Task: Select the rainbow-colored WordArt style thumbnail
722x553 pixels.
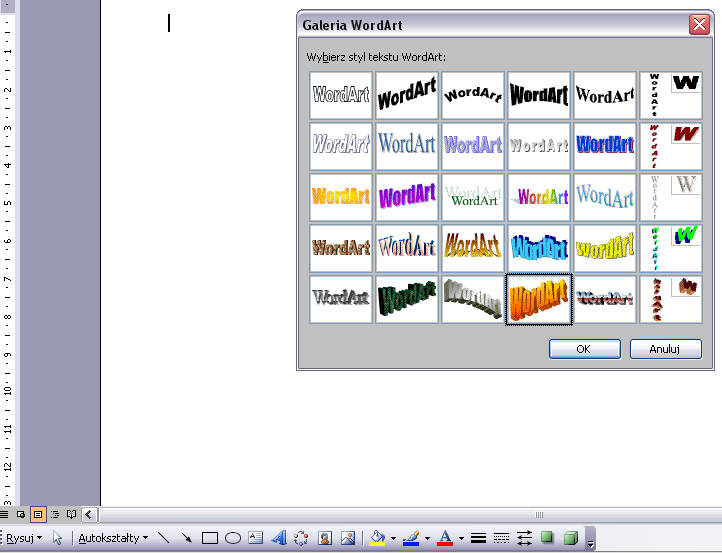Action: (539, 196)
